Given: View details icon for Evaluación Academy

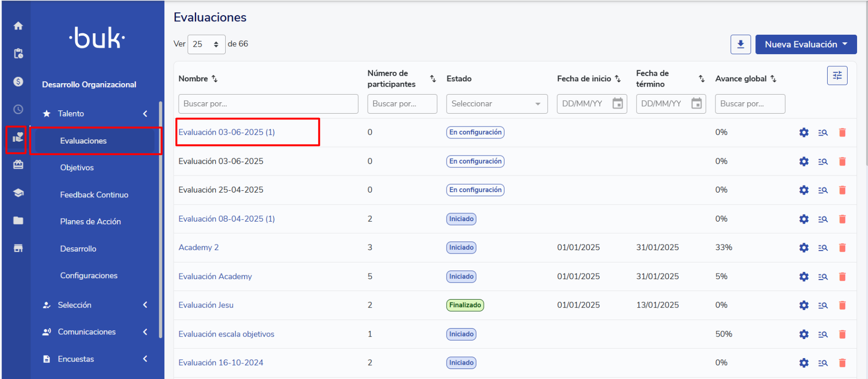Looking at the screenshot, I should (x=823, y=277).
